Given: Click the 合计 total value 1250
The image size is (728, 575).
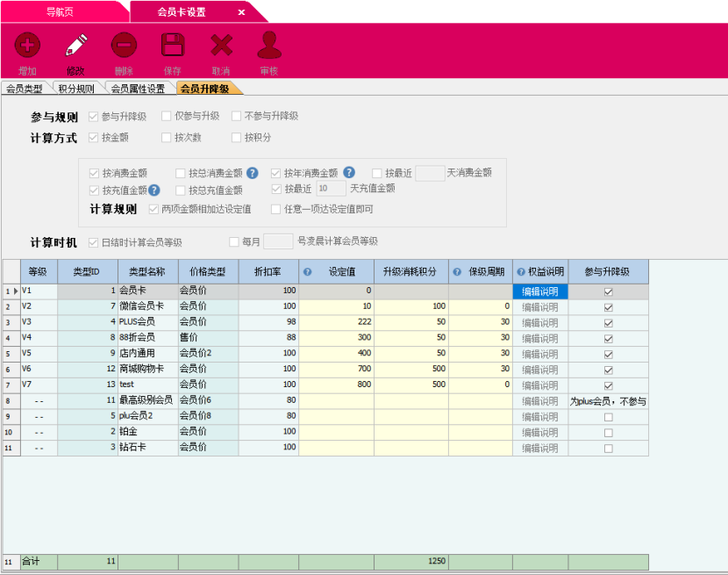Looking at the screenshot, I should [x=410, y=561].
